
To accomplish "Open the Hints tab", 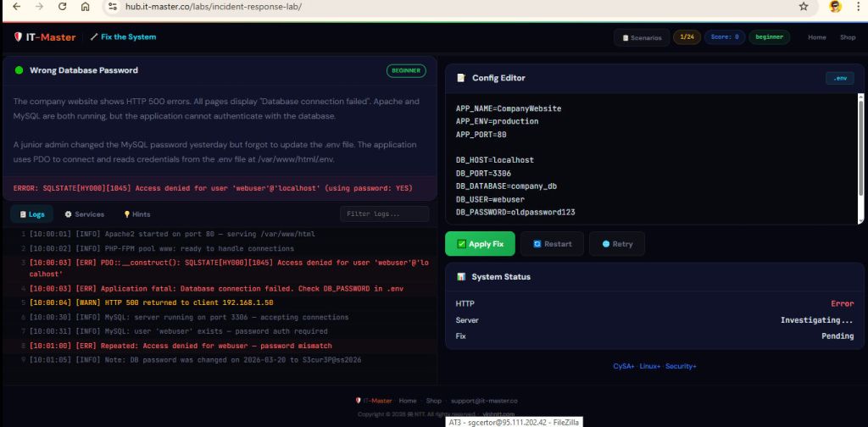I will (x=136, y=214).
